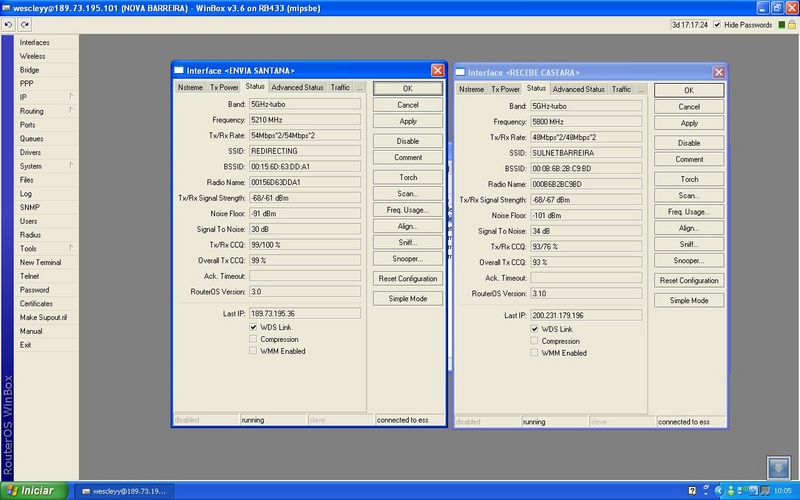800x500 pixels.
Task: Click the SSID field showing REDIRECTING
Action: pyautogui.click(x=305, y=151)
